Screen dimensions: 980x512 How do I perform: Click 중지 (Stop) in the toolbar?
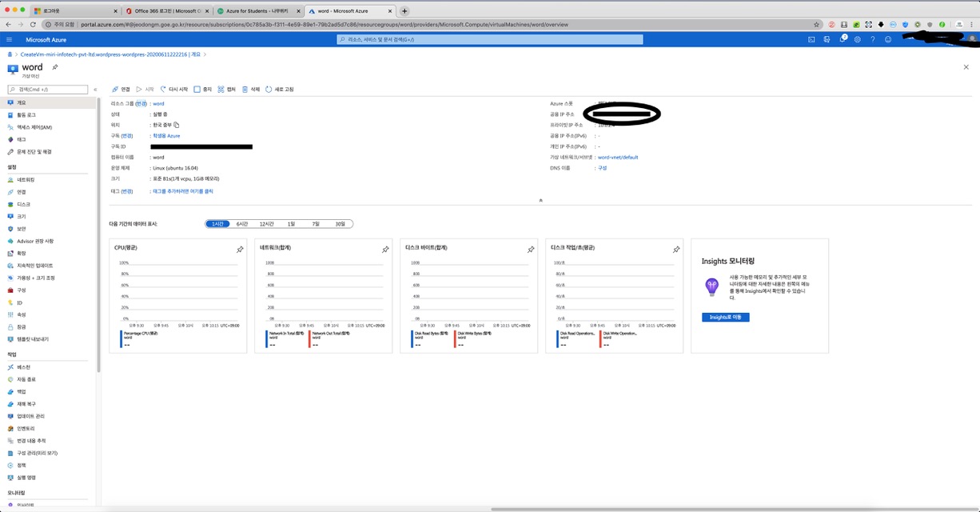(203, 90)
